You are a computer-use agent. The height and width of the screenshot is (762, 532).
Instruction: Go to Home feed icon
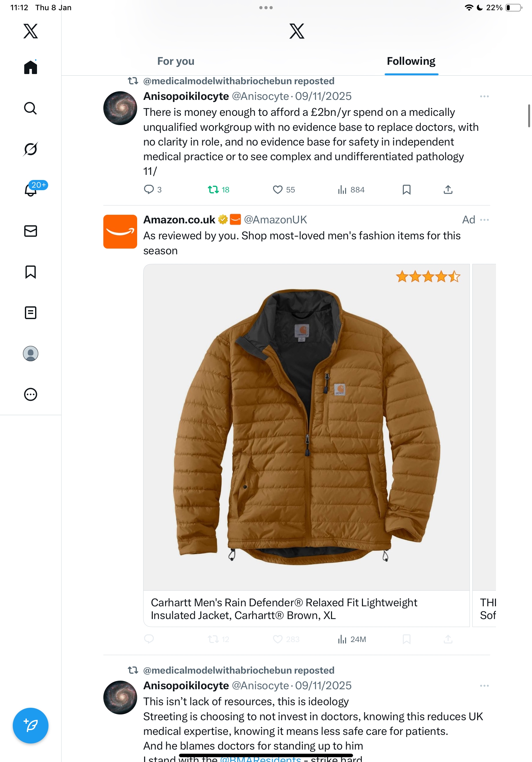coord(31,67)
